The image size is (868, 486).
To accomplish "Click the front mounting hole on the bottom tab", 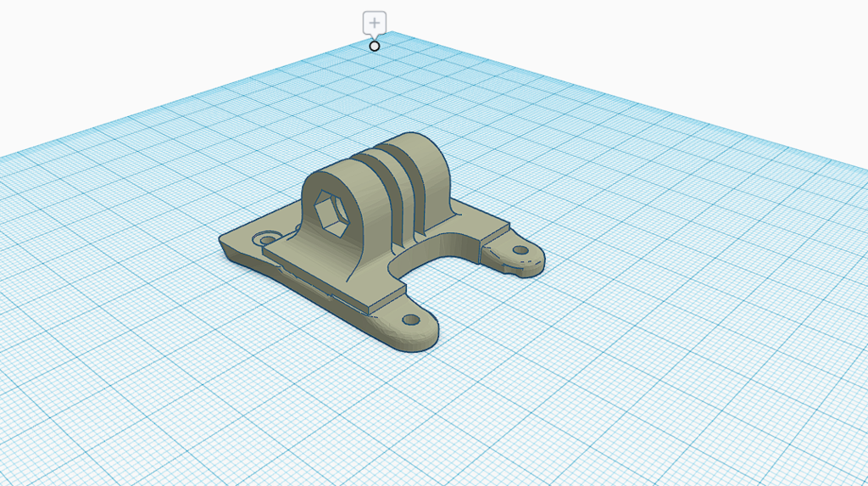I will tap(412, 321).
